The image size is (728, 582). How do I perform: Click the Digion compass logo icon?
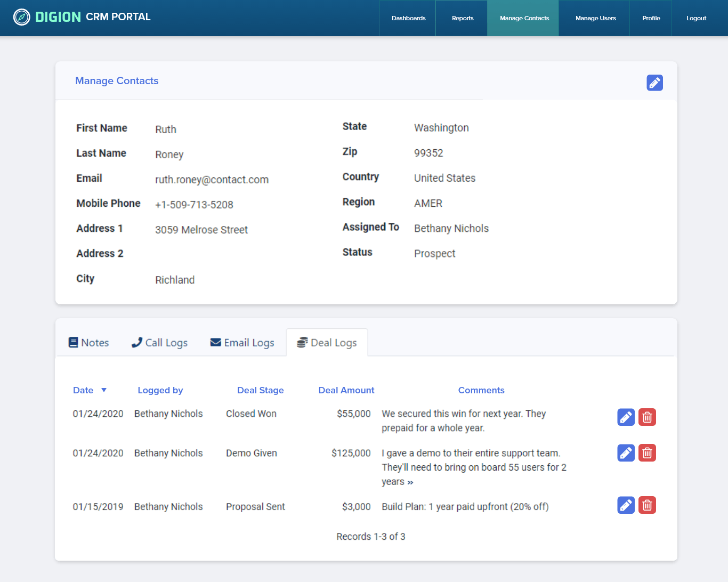21,17
